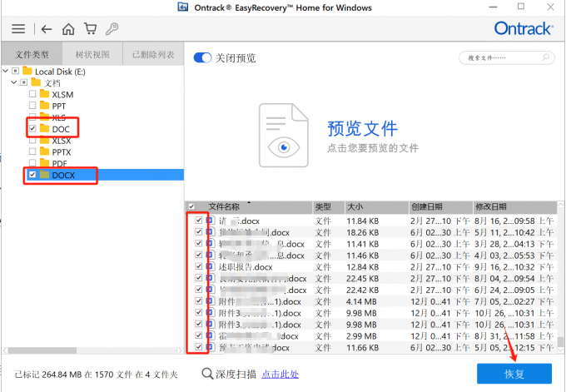Toggle the Local Disk (E:) checkbox
The image size is (566, 392).
(x=16, y=71)
